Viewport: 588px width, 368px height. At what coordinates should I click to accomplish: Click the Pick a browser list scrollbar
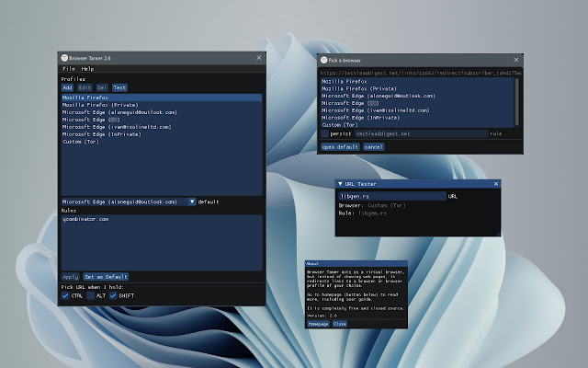pyautogui.click(x=517, y=102)
